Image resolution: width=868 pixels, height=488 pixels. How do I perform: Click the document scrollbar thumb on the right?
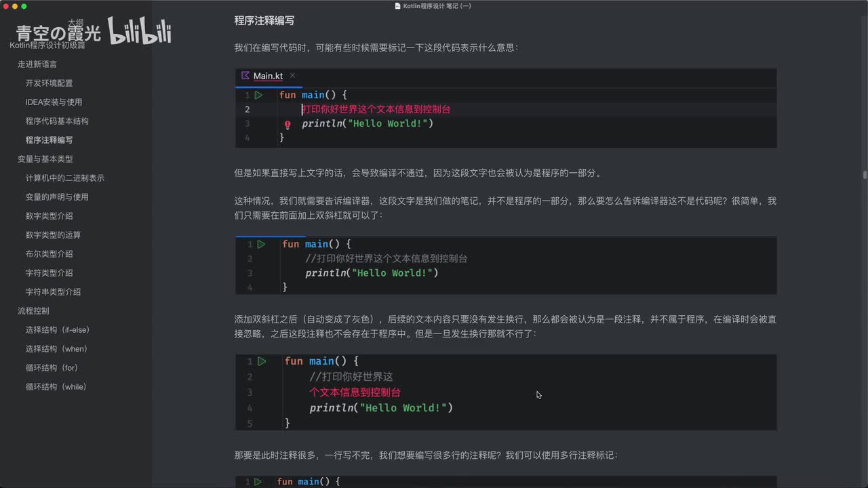tap(865, 174)
